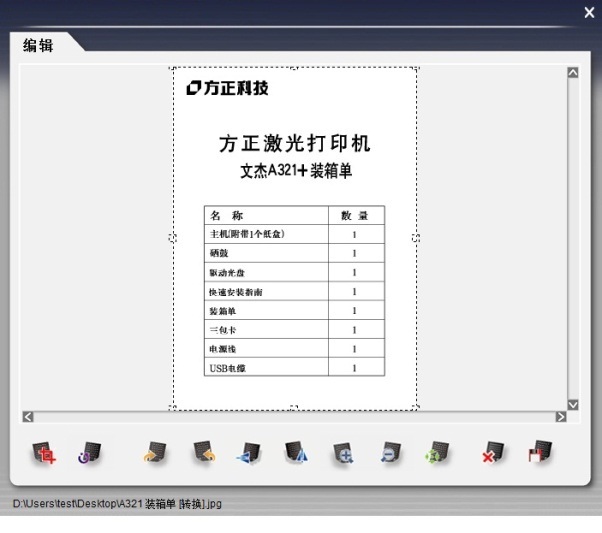Zoom in with the plus magnifier icon

pyautogui.click(x=343, y=453)
